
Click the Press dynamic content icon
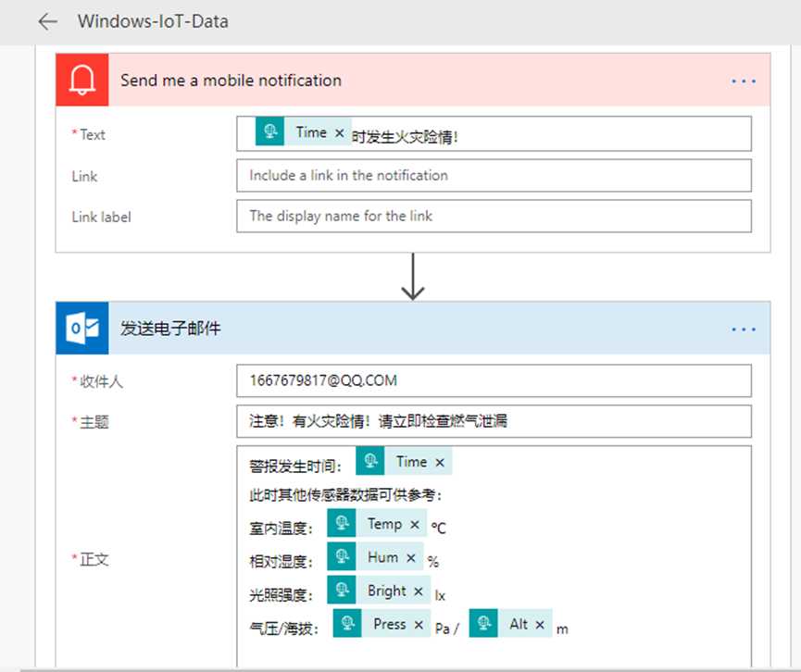click(x=348, y=625)
